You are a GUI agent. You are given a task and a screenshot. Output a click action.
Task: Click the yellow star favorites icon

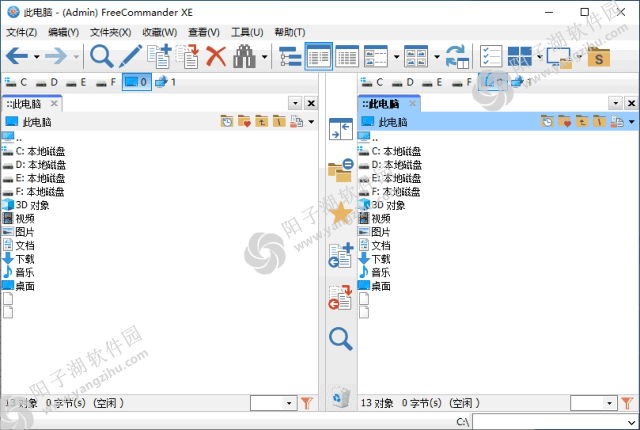point(341,213)
